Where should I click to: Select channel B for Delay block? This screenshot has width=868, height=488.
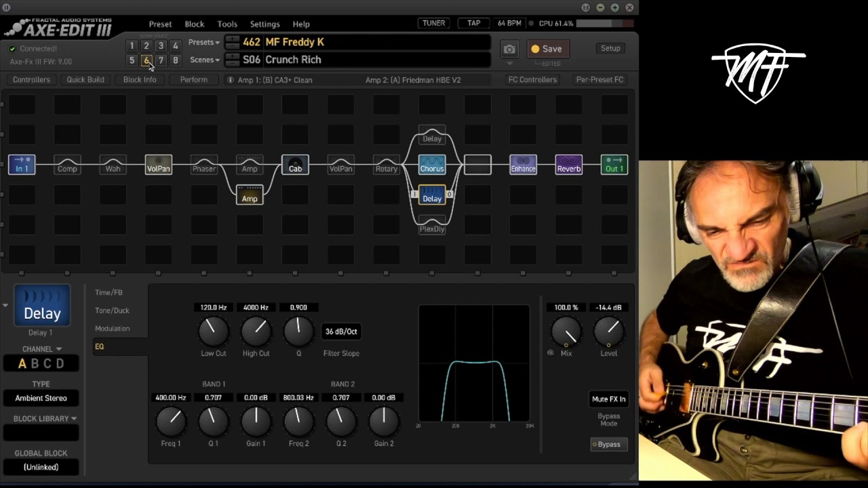pos(35,364)
